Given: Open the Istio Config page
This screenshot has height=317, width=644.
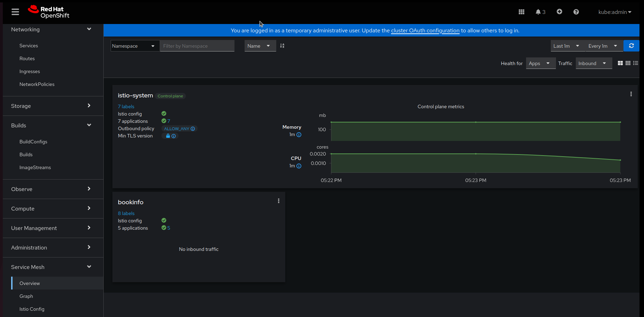Looking at the screenshot, I should tap(32, 309).
